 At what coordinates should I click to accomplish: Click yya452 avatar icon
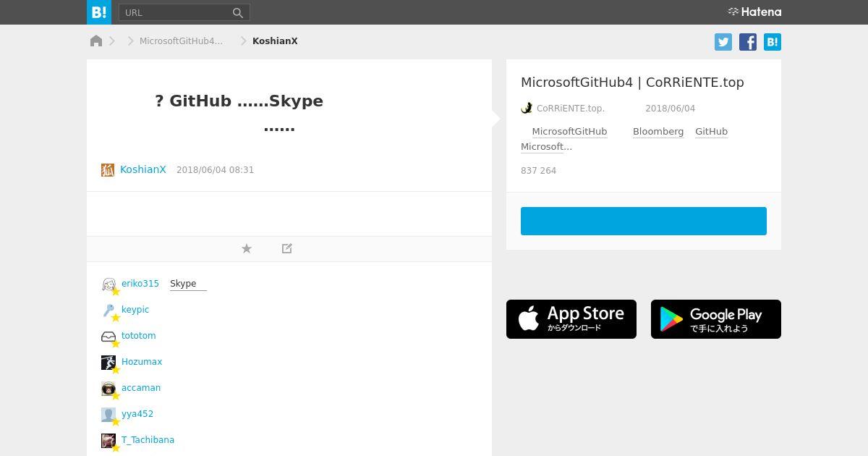point(109,415)
